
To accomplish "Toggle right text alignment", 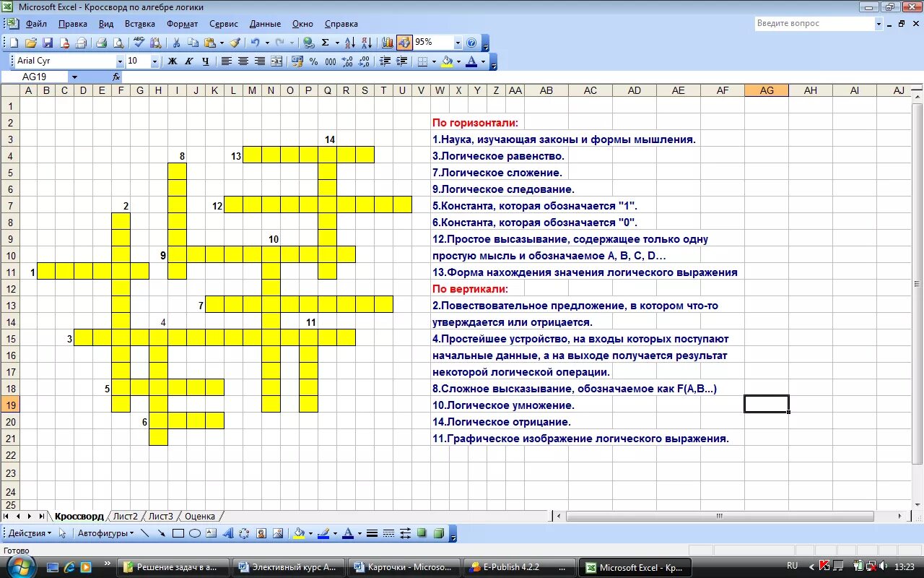I will [x=260, y=61].
